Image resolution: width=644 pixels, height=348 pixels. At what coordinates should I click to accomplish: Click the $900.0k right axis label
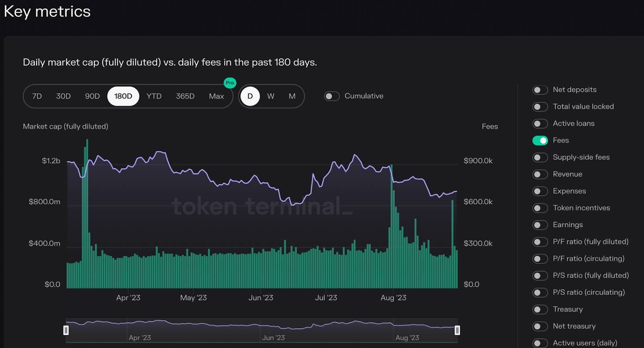tap(478, 161)
